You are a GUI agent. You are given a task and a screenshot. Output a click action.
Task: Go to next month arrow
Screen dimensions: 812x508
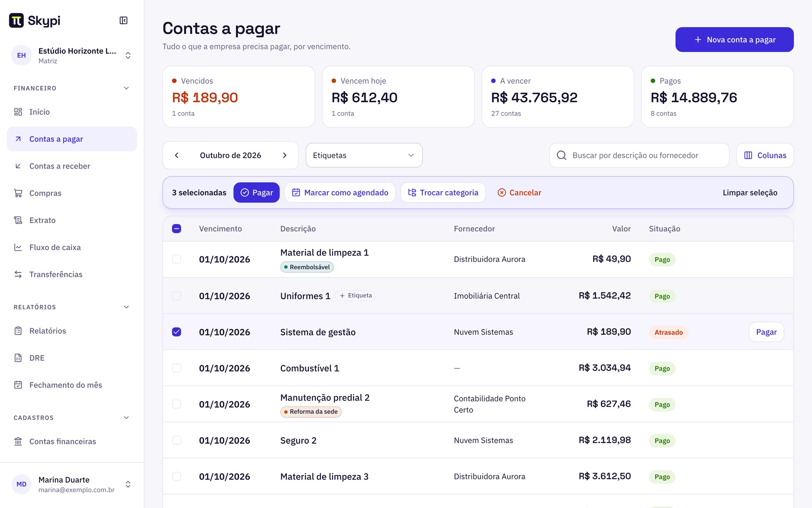click(x=285, y=155)
